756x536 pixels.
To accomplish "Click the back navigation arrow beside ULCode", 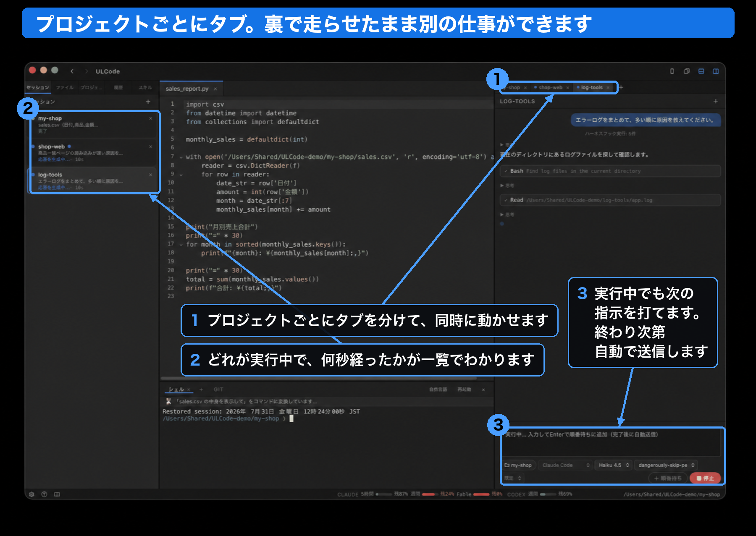I will [x=72, y=71].
